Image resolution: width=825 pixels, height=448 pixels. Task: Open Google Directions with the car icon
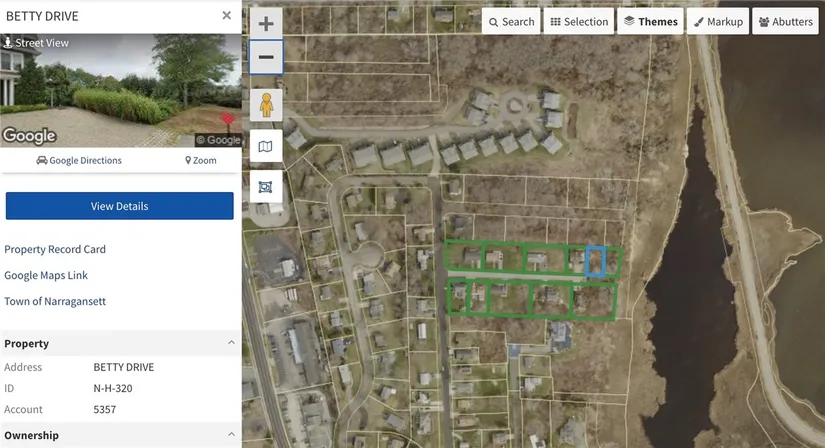79,160
